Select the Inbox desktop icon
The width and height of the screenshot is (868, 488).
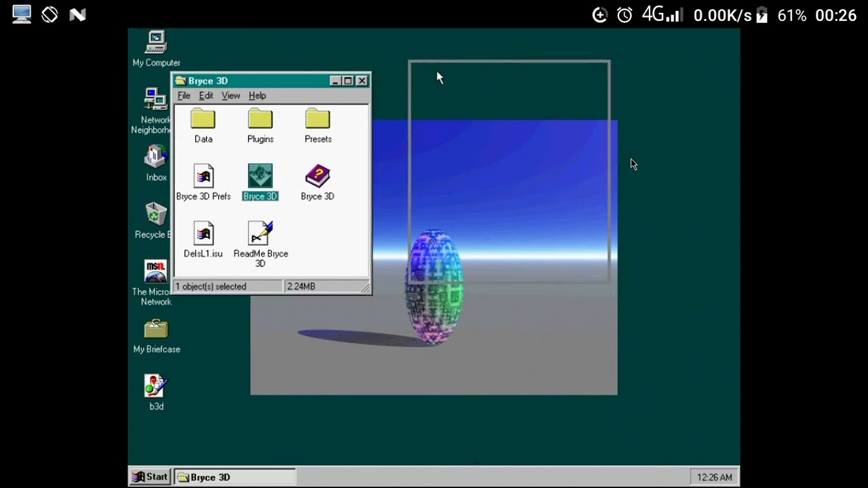coord(156,157)
